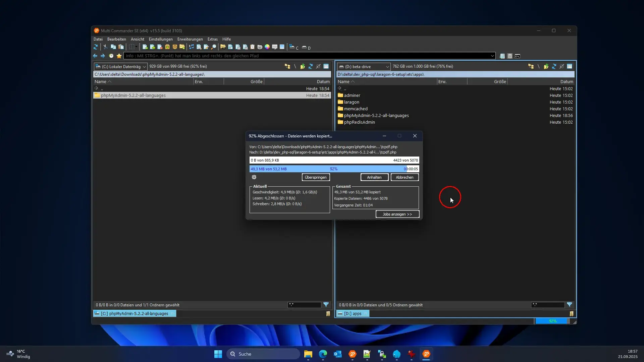Screen dimensions: 644x362
Task: Open the Einstellungen menu
Action: pyautogui.click(x=161, y=39)
